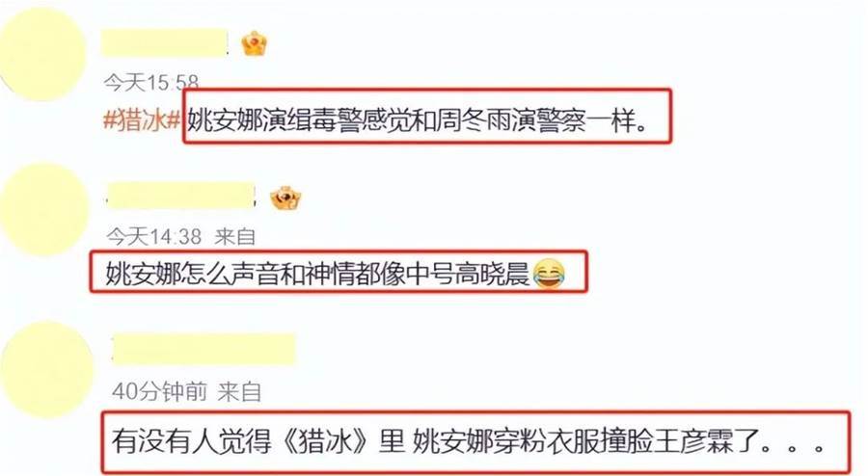868x476 pixels.
Task: Click 来自 next to the 今天14:38 timestamp
Action: click(235, 237)
